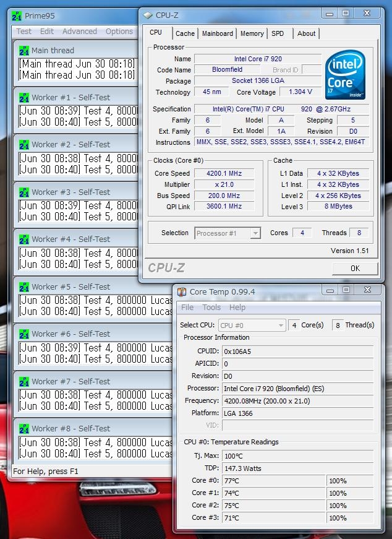Screen dimensions: 392x539
Task: Open the Options menu in Prime95
Action: click(119, 32)
